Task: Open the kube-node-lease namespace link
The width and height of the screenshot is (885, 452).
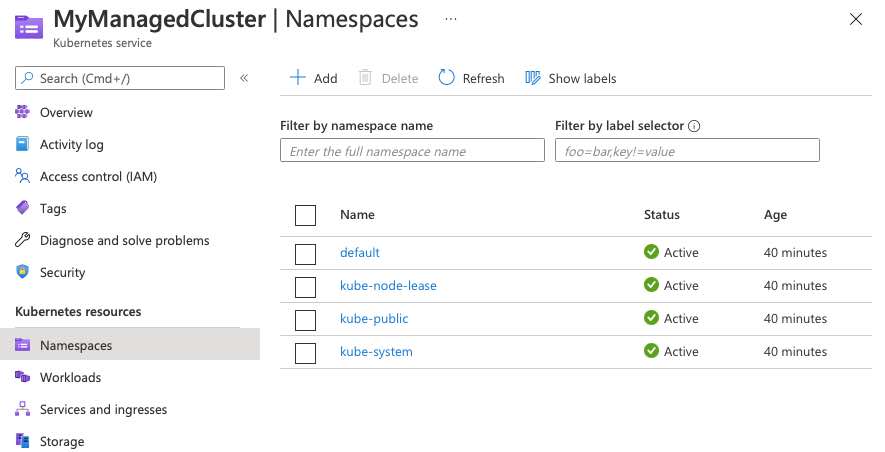Action: pos(388,286)
